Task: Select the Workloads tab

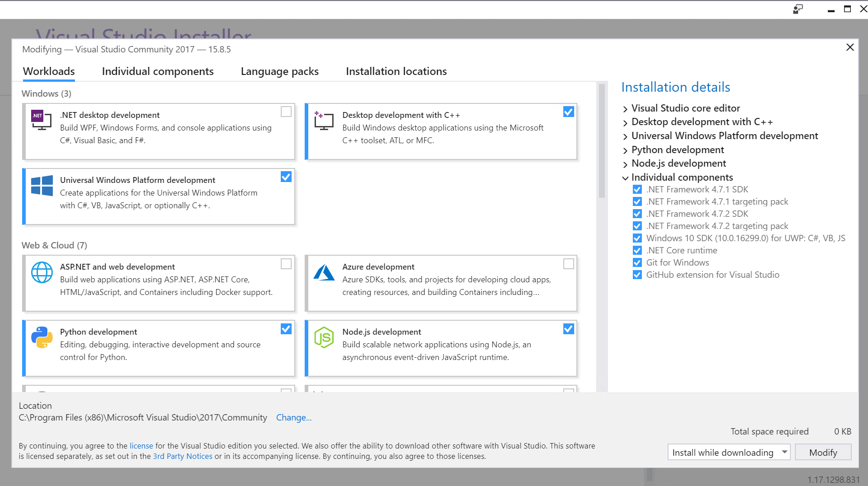Action: 49,71
